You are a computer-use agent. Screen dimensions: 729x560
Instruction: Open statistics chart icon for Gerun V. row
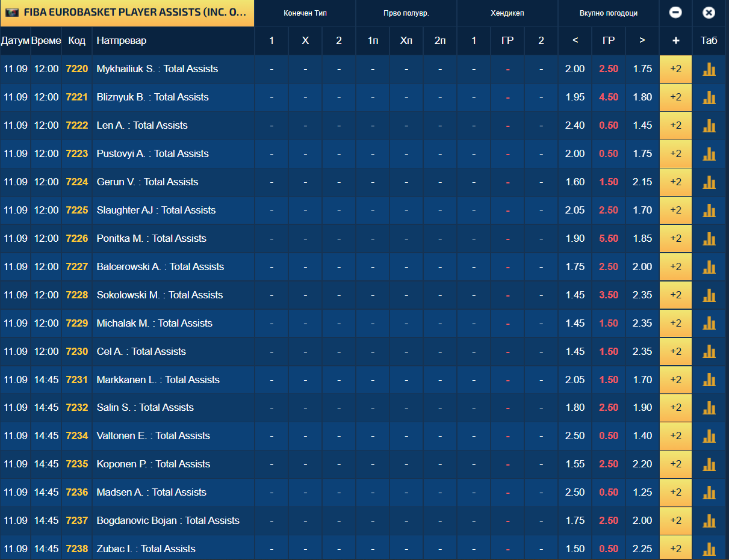709,182
